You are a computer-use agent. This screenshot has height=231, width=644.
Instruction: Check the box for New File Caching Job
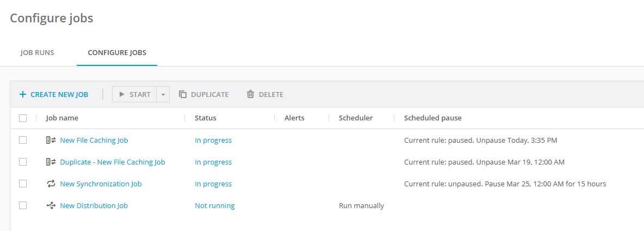pyautogui.click(x=23, y=140)
